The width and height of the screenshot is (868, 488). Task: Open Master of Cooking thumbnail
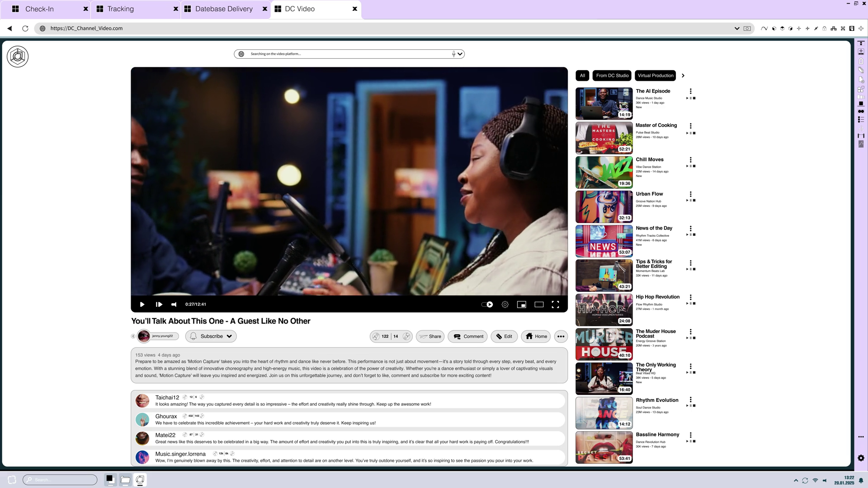tap(604, 138)
